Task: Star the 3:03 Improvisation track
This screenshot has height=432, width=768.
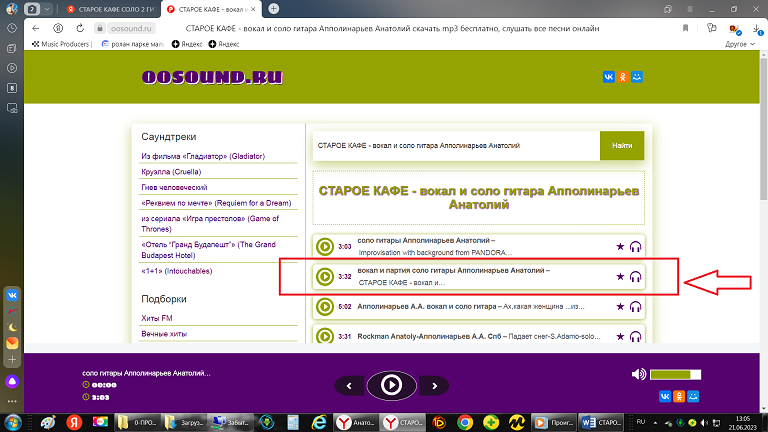Action: pyautogui.click(x=620, y=246)
